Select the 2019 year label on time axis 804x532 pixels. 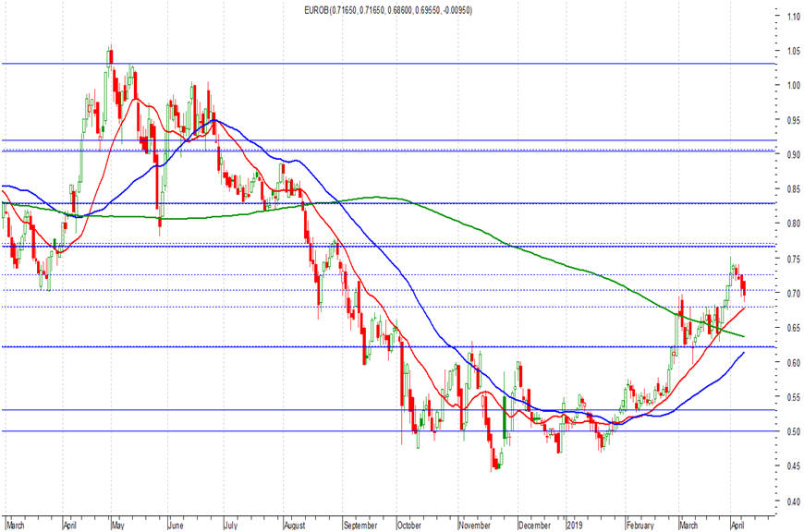(x=575, y=526)
